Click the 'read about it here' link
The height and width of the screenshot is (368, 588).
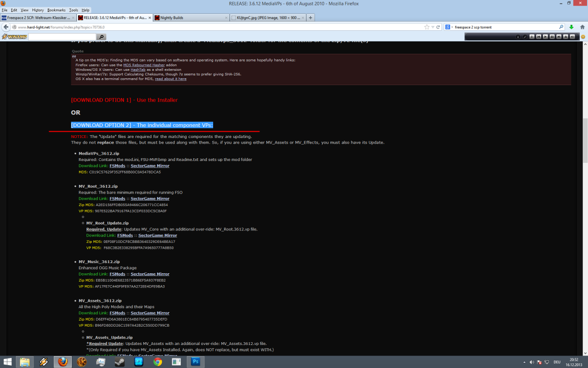(x=170, y=79)
